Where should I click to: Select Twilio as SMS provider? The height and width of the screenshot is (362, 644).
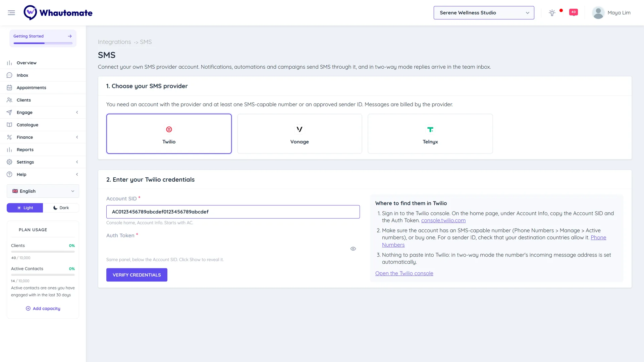point(169,134)
